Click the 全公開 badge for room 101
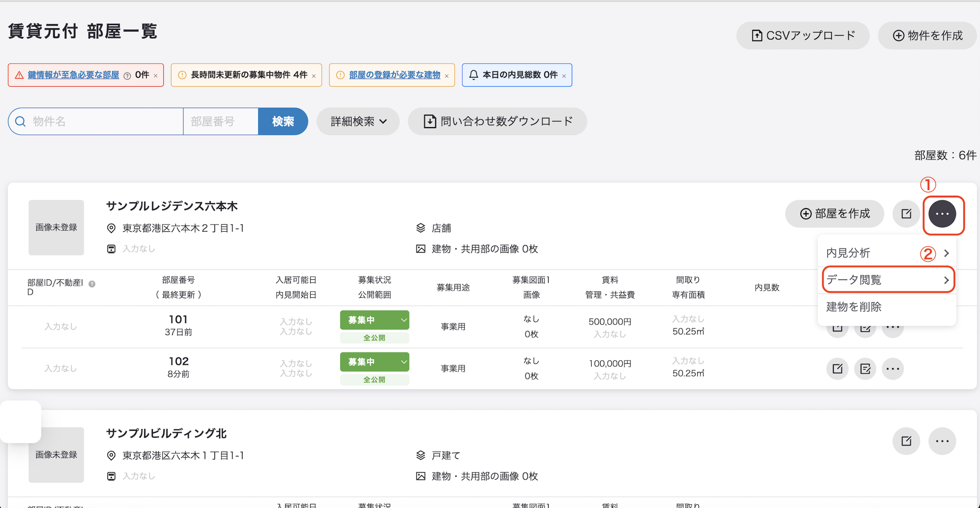This screenshot has height=508, width=980. (374, 338)
